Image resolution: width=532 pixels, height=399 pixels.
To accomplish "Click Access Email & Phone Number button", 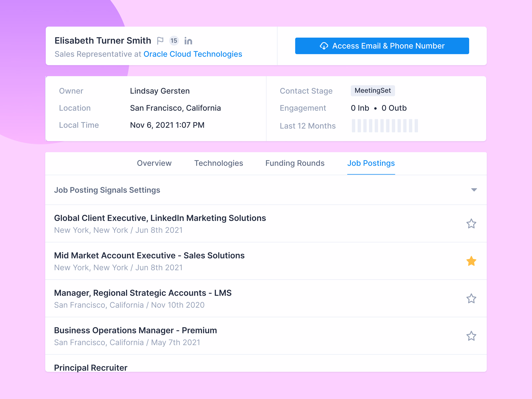I will 382,46.
